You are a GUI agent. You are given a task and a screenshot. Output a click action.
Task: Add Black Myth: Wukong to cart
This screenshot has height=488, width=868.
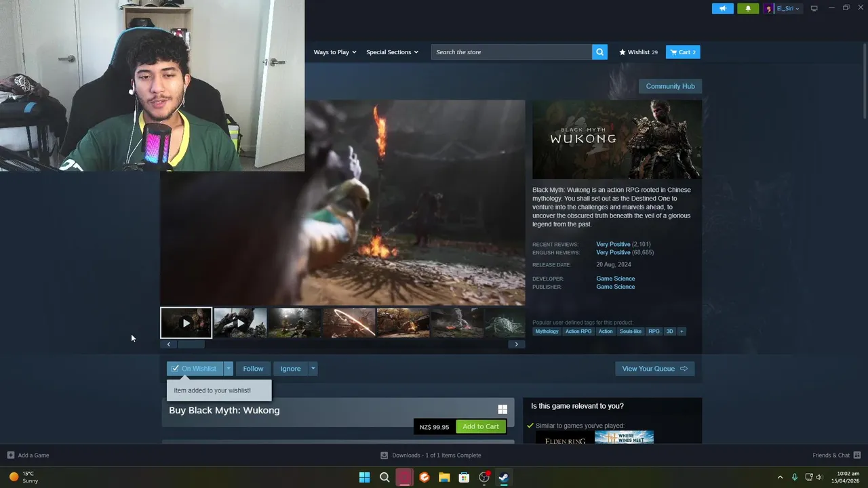(481, 426)
